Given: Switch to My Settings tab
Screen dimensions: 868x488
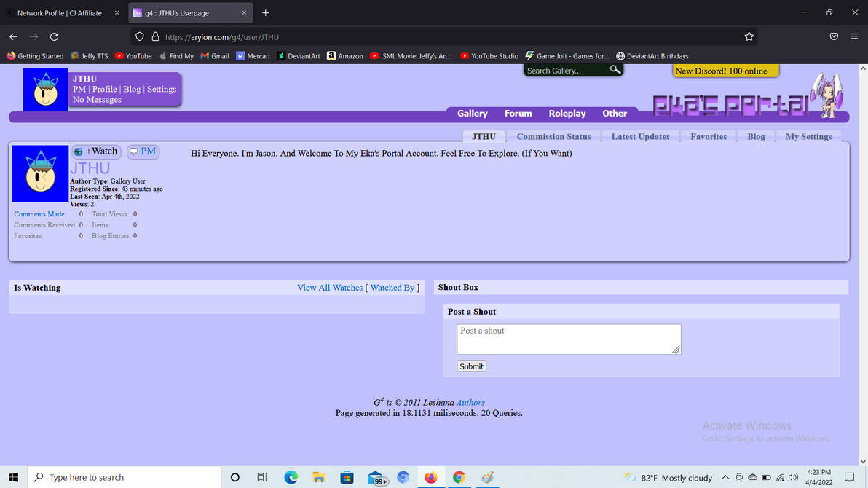Looking at the screenshot, I should click(809, 136).
